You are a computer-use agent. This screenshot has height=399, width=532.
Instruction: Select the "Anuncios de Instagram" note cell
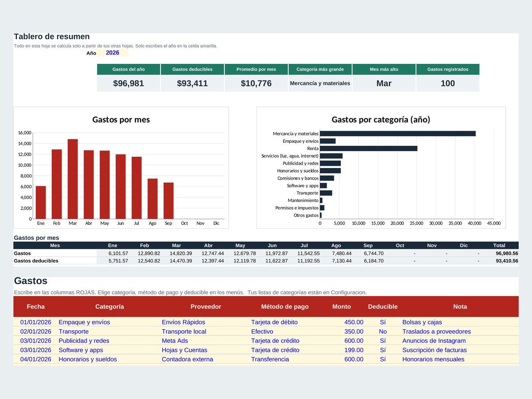pos(460,341)
